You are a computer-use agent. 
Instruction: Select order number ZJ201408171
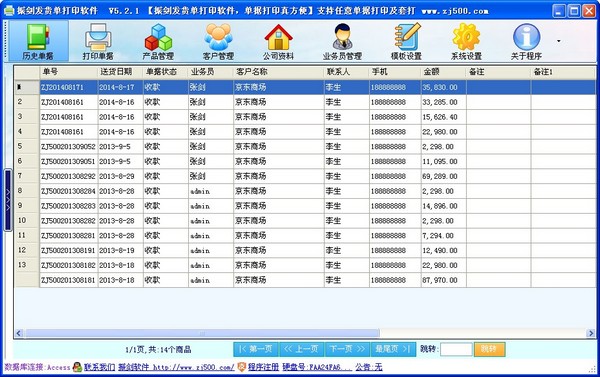click(x=69, y=87)
